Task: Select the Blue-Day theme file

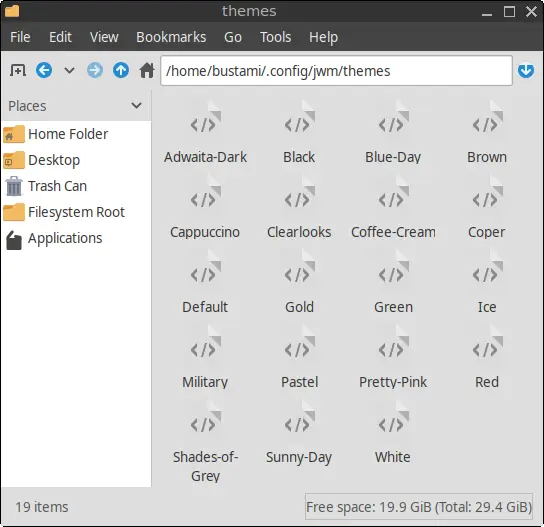Action: pos(393,133)
